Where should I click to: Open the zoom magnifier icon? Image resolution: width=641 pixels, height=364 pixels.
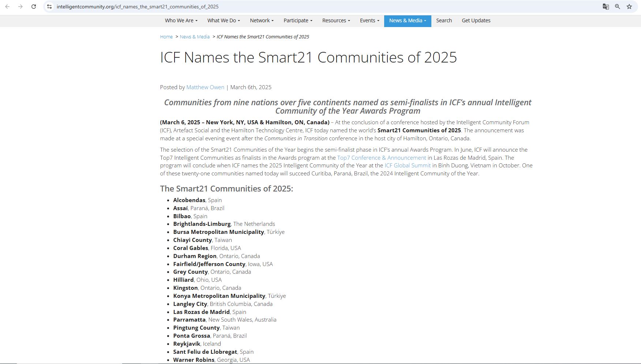pyautogui.click(x=618, y=7)
